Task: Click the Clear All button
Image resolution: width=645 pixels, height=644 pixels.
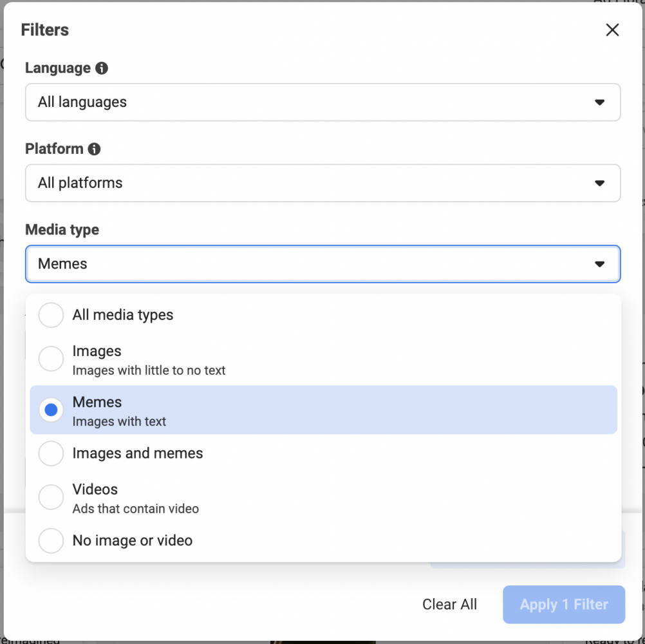Action: pyautogui.click(x=449, y=605)
